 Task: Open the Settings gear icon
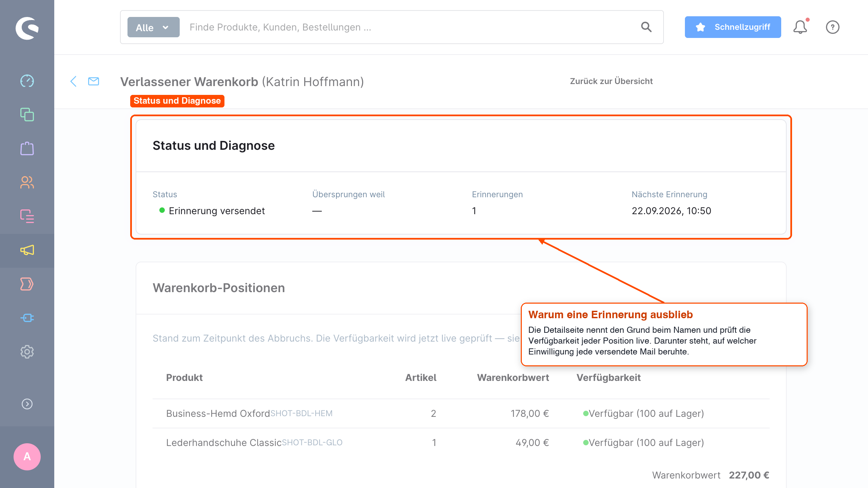click(x=27, y=352)
